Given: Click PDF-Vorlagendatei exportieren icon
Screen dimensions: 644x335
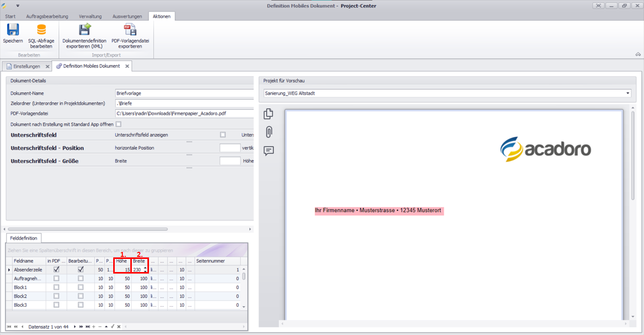Looking at the screenshot, I should point(130,30).
